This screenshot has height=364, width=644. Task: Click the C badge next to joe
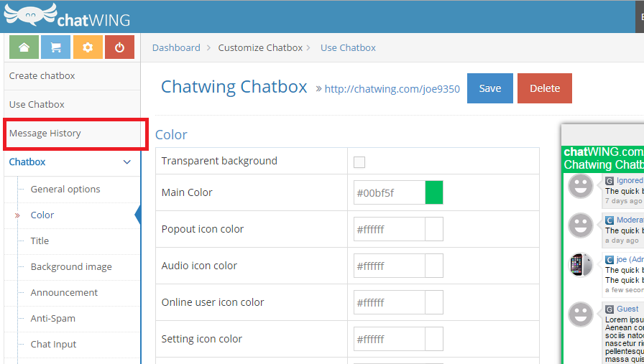609,260
